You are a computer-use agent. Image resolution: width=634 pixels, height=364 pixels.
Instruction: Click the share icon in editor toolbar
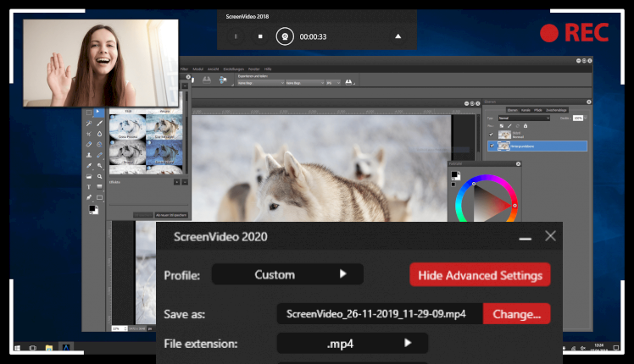pyautogui.click(x=223, y=80)
